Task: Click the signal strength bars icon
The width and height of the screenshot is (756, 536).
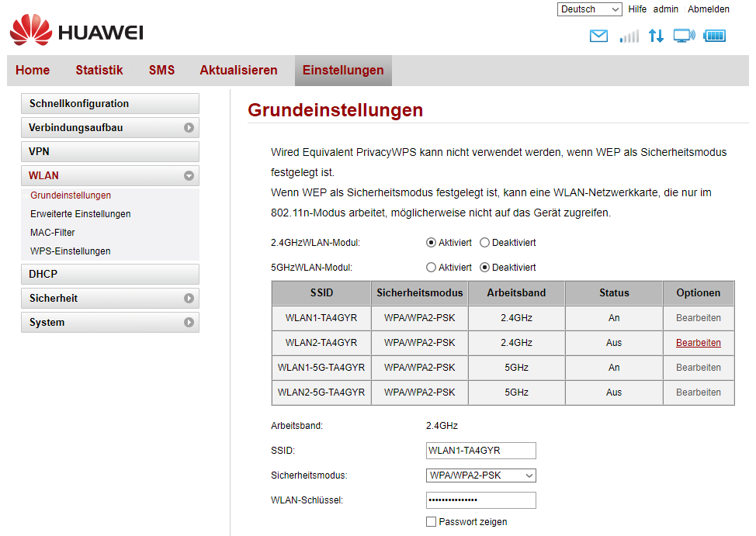Action: (x=629, y=36)
